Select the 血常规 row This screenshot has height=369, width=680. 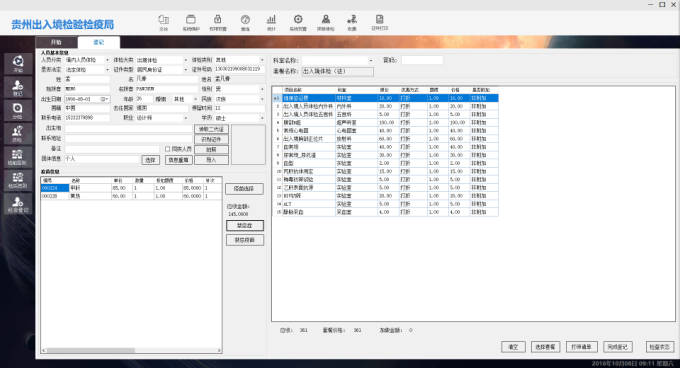[x=386, y=147]
